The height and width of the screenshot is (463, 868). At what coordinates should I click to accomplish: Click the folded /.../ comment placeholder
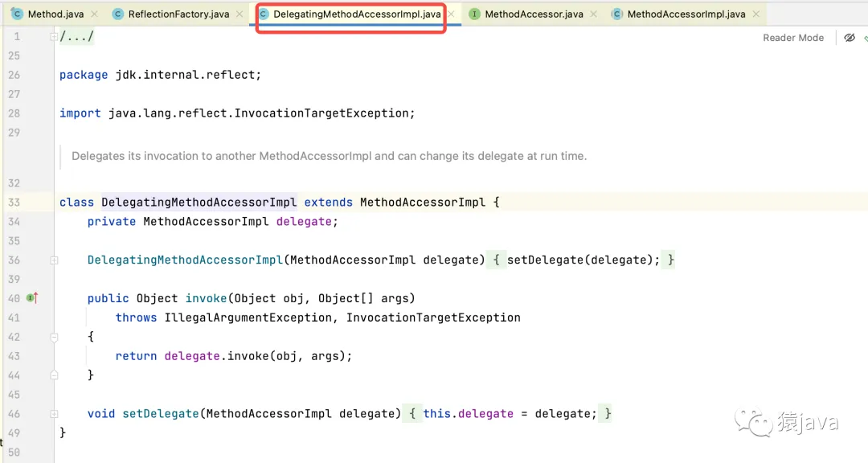(x=77, y=36)
